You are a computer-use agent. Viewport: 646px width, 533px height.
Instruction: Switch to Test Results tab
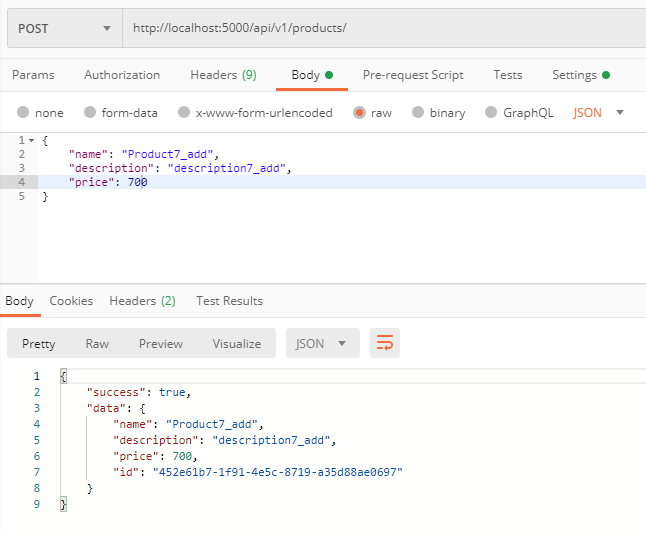(x=229, y=301)
